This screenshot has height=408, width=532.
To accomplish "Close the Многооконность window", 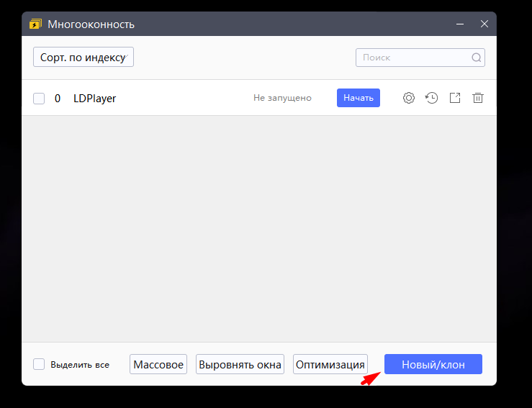I will (x=484, y=24).
